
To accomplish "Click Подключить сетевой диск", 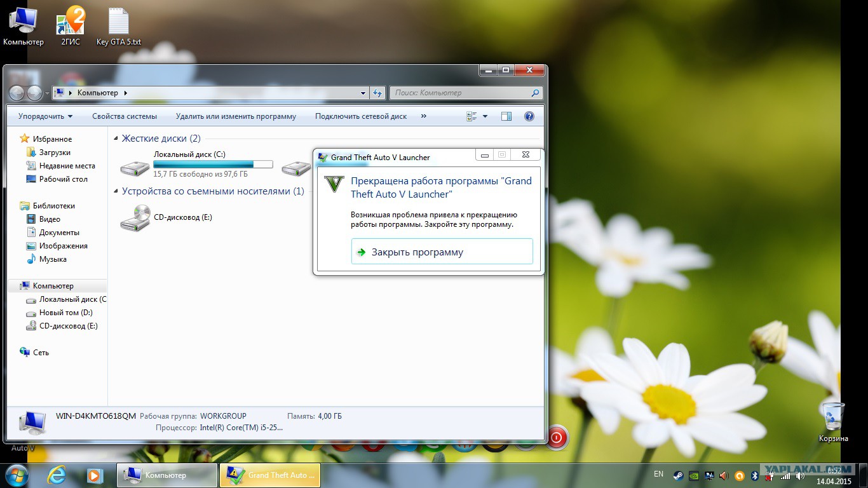I will (360, 116).
